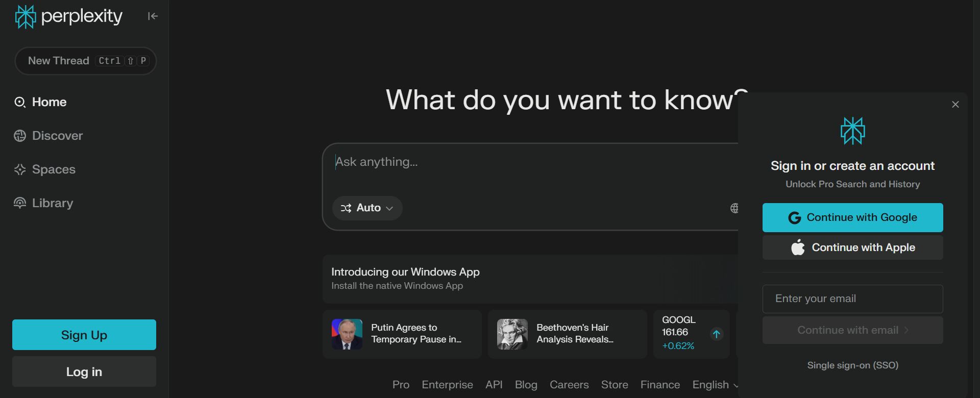Open the Blog footer link

click(x=526, y=385)
